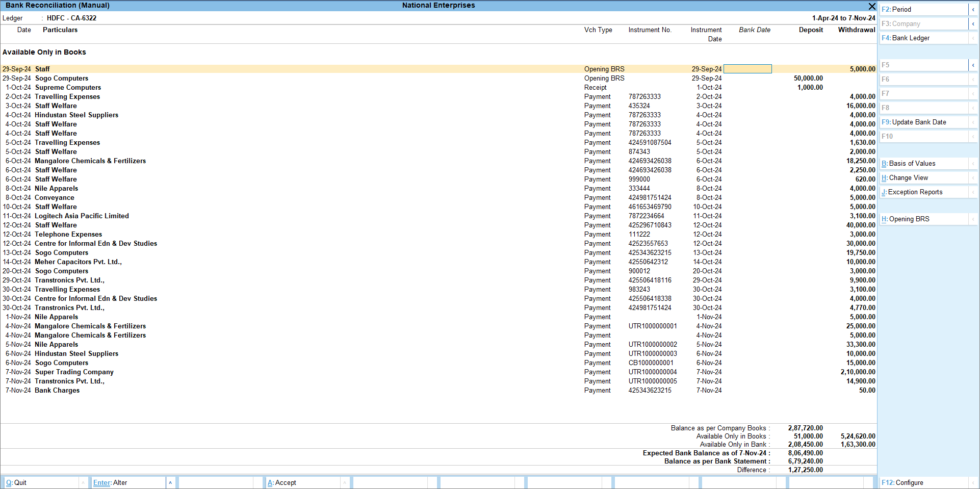Click ledger name HDFC - CA-6322

click(x=71, y=18)
